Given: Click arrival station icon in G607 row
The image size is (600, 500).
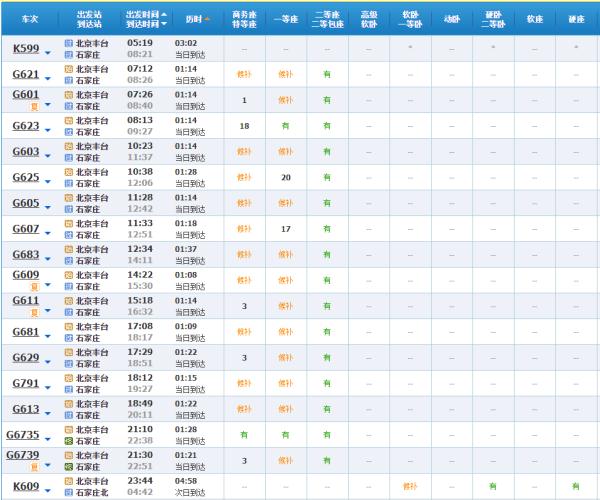Looking at the screenshot, I should [68, 235].
